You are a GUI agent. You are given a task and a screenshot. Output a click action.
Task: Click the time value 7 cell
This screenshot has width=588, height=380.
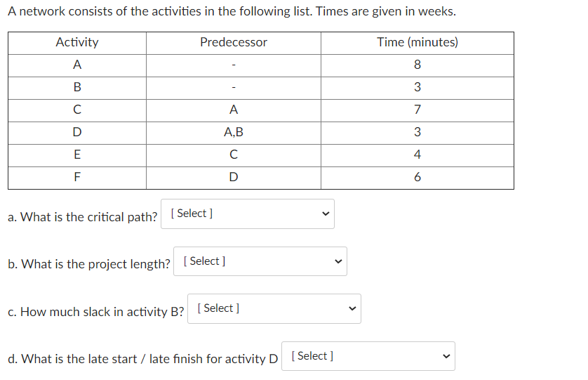pyautogui.click(x=417, y=110)
